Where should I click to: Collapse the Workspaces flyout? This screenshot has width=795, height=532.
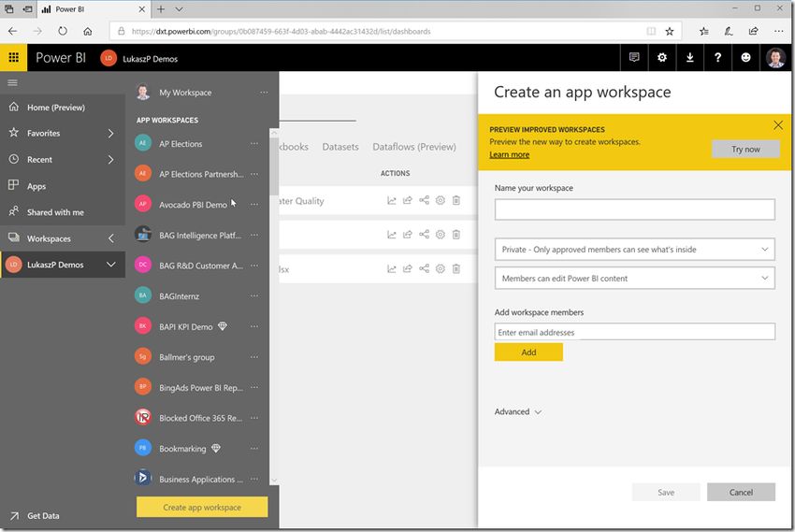111,238
